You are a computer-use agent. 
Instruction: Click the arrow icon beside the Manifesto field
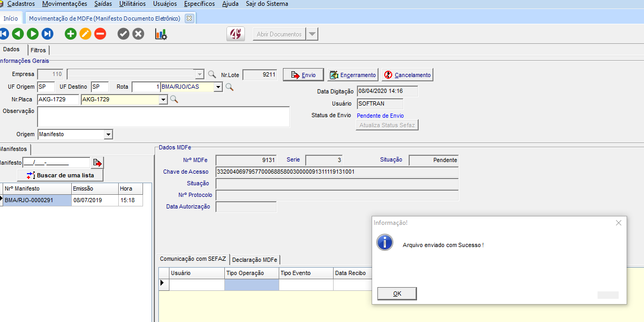point(98,163)
